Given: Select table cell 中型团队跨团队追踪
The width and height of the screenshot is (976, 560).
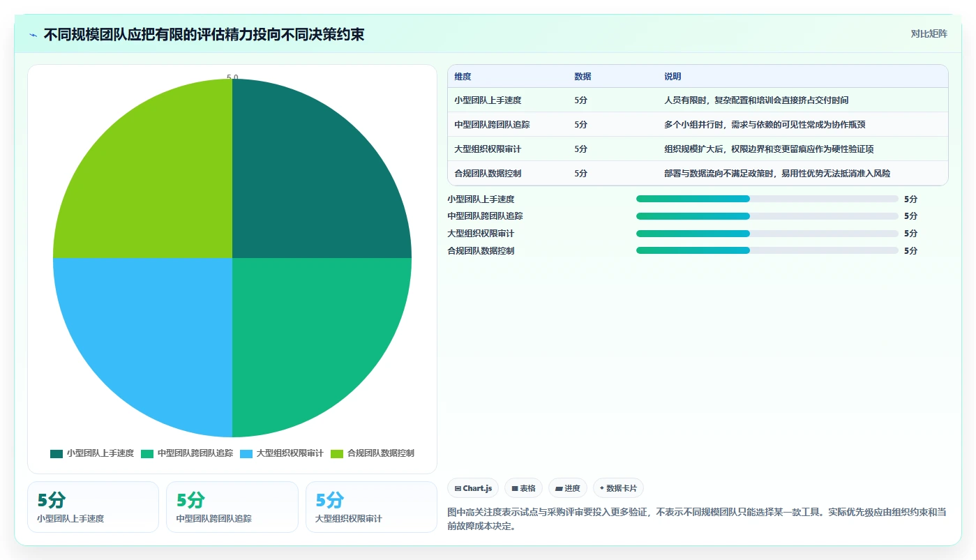Looking at the screenshot, I should [x=492, y=125].
